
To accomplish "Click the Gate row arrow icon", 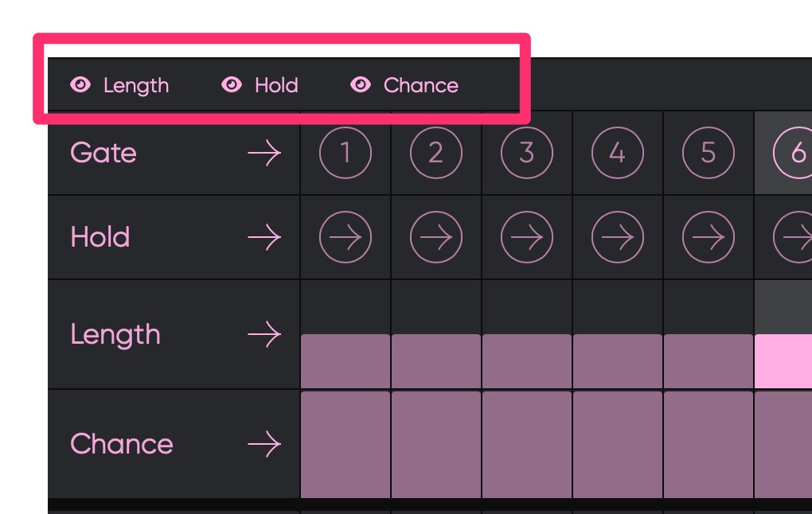I will (264, 153).
